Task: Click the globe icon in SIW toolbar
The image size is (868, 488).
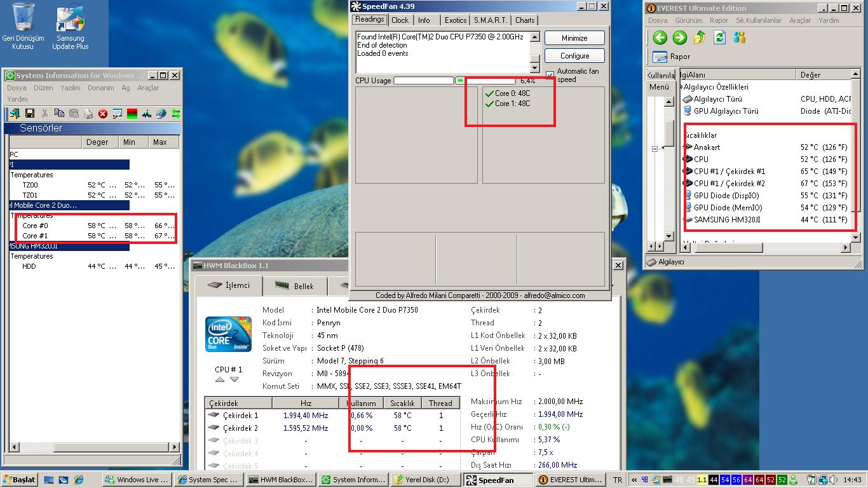Action: [161, 114]
